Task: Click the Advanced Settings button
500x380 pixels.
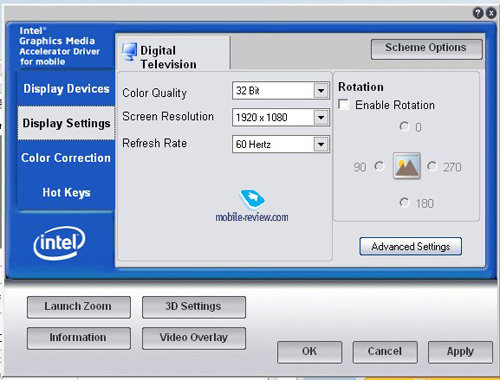Action: [411, 246]
